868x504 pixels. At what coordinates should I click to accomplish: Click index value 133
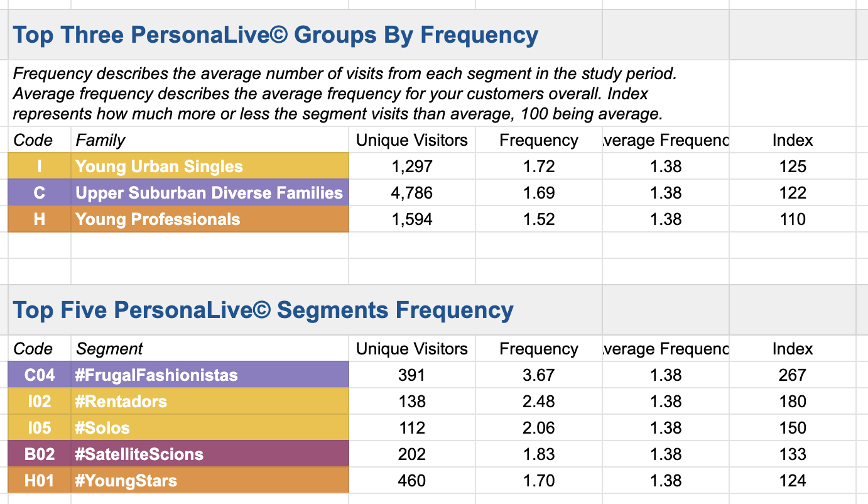(x=793, y=454)
